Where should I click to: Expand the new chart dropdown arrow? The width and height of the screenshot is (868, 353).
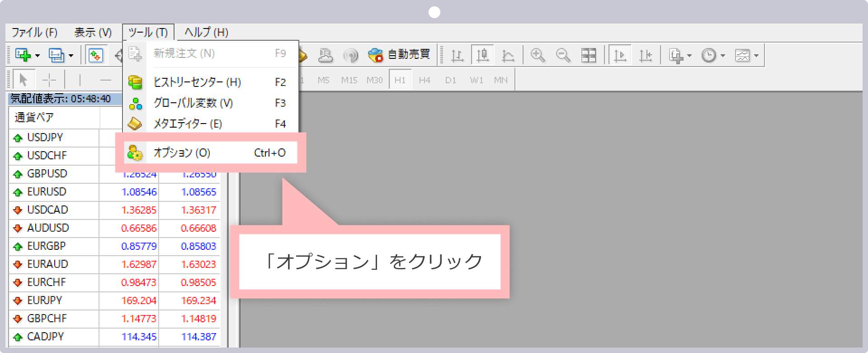[38, 56]
